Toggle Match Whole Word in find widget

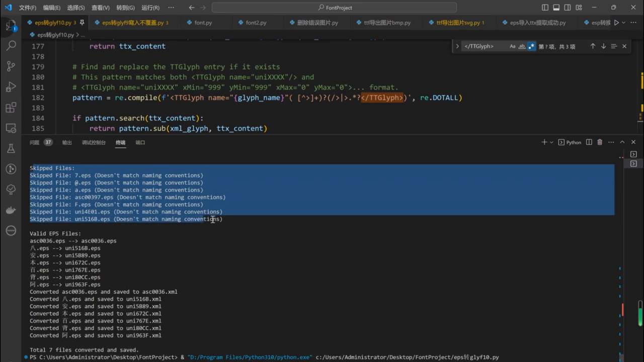point(522,46)
